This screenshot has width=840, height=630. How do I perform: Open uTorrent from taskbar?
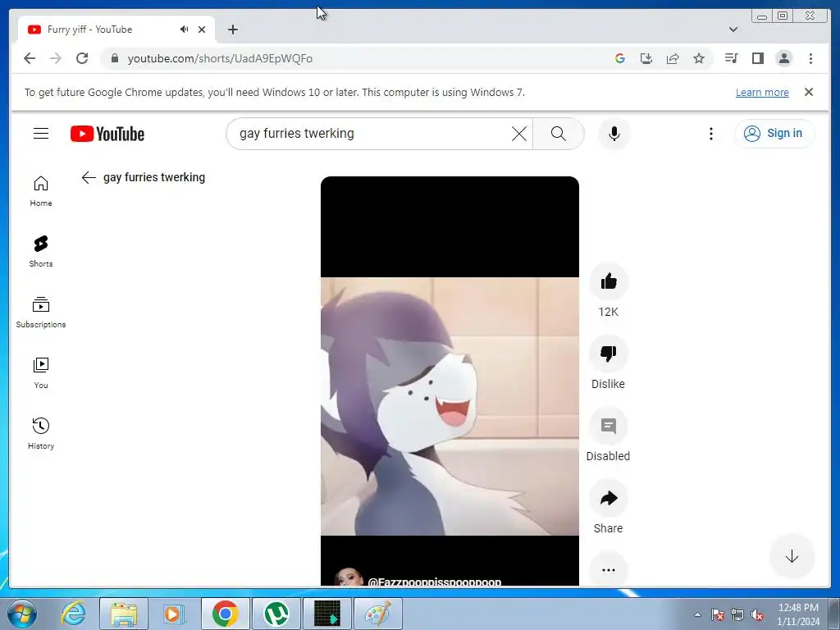[276, 614]
